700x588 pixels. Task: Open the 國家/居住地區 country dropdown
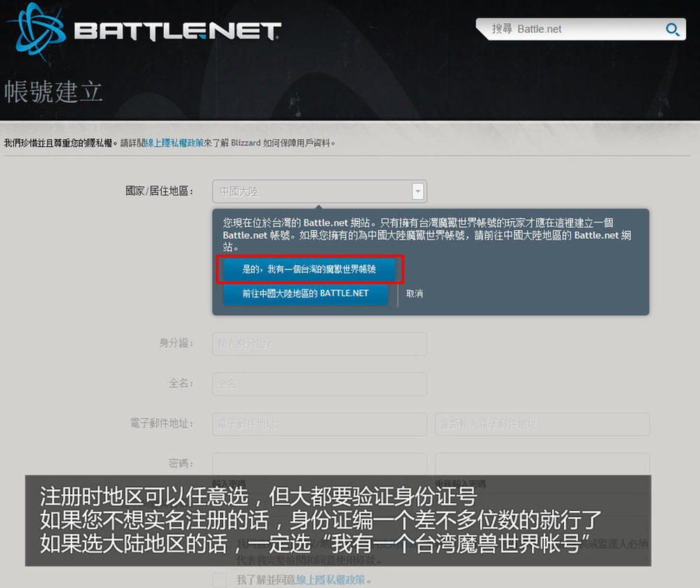coord(311,191)
